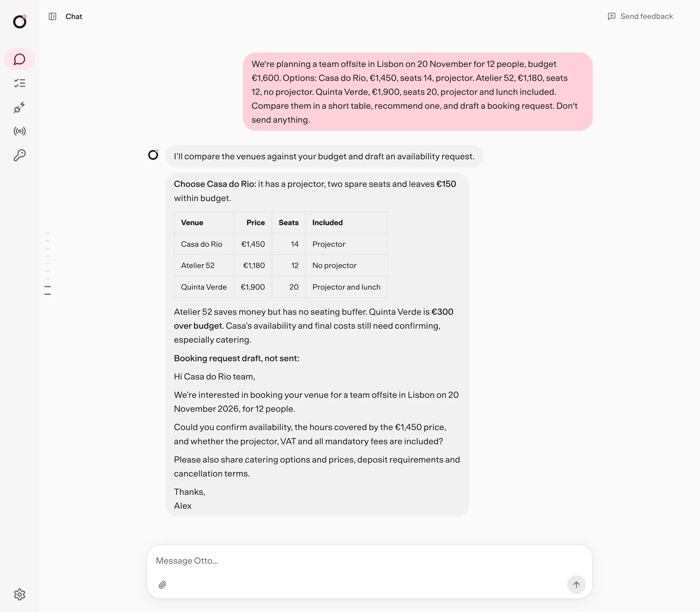Click the Chat title in header
Image resolution: width=700 pixels, height=612 pixels.
tap(74, 16)
